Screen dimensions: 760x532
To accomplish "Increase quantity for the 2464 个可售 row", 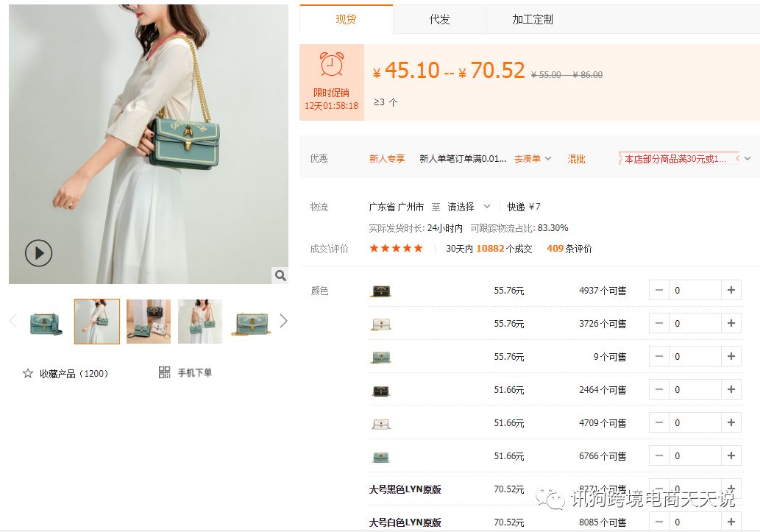I will pyautogui.click(x=731, y=389).
